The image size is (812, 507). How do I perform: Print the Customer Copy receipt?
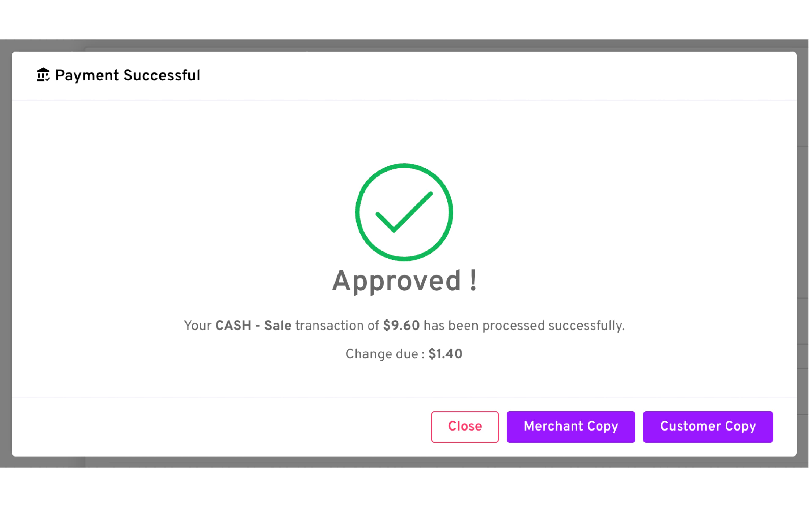click(x=708, y=427)
